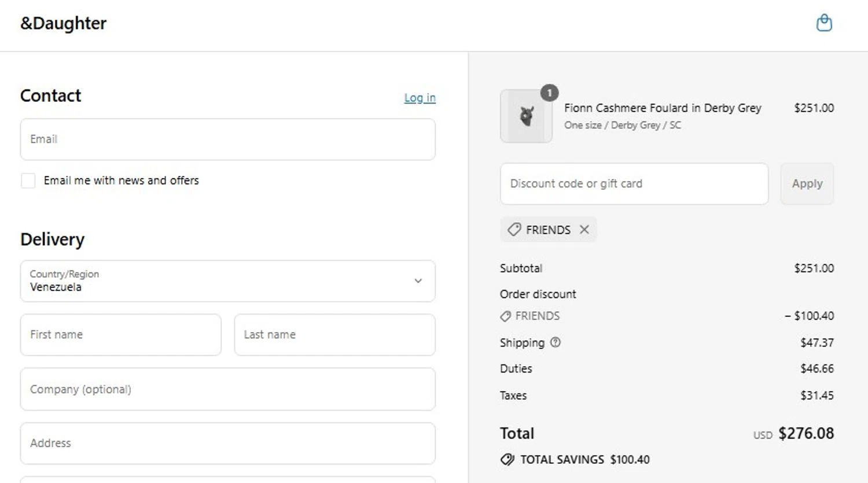Screen dimensions: 868x483
Task: Enable email me with news and offers
Action: (x=28, y=180)
